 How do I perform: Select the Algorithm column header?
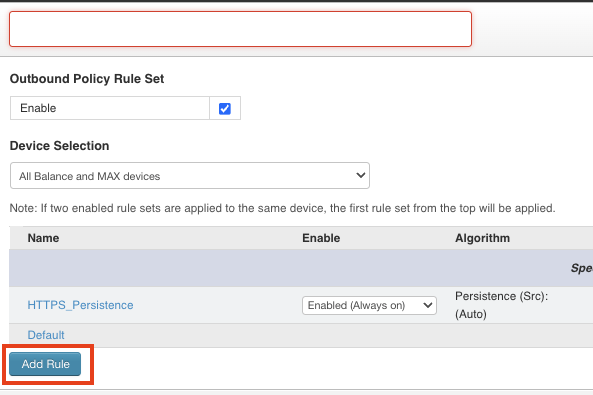point(482,238)
